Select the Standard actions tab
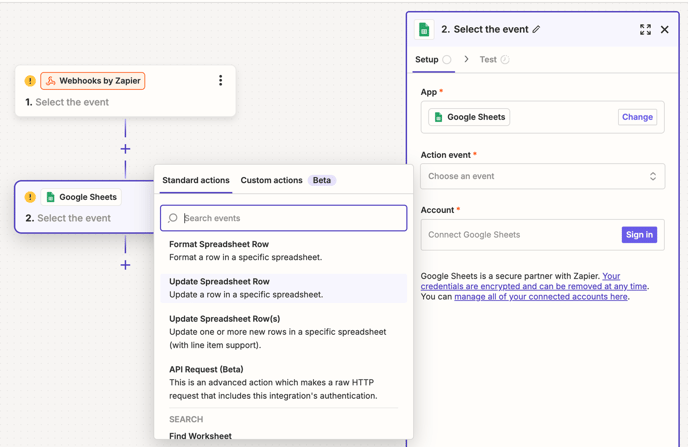688x447 pixels. tap(196, 180)
